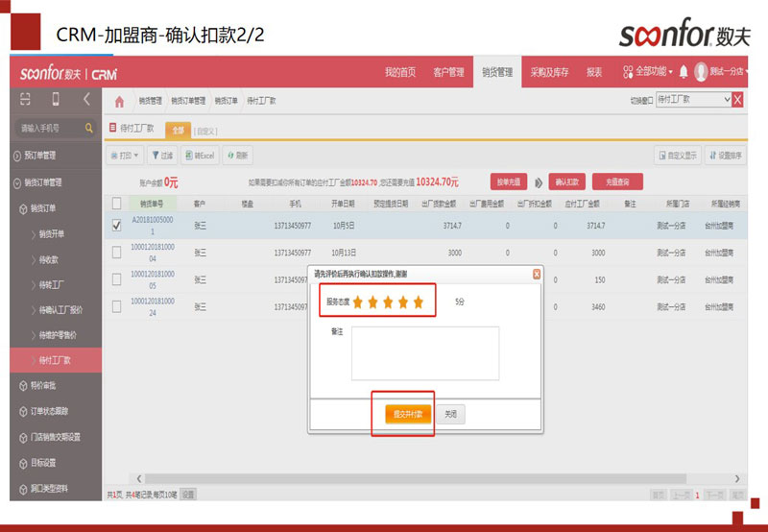Close the rating dialog with orange X
The image size is (768, 532).
tap(537, 274)
